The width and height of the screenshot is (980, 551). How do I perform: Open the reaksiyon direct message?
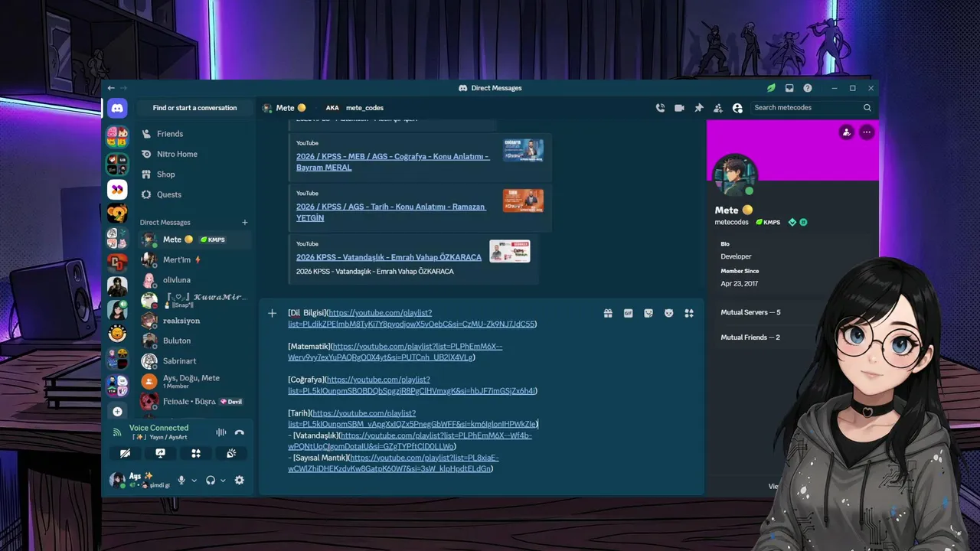tap(195, 321)
